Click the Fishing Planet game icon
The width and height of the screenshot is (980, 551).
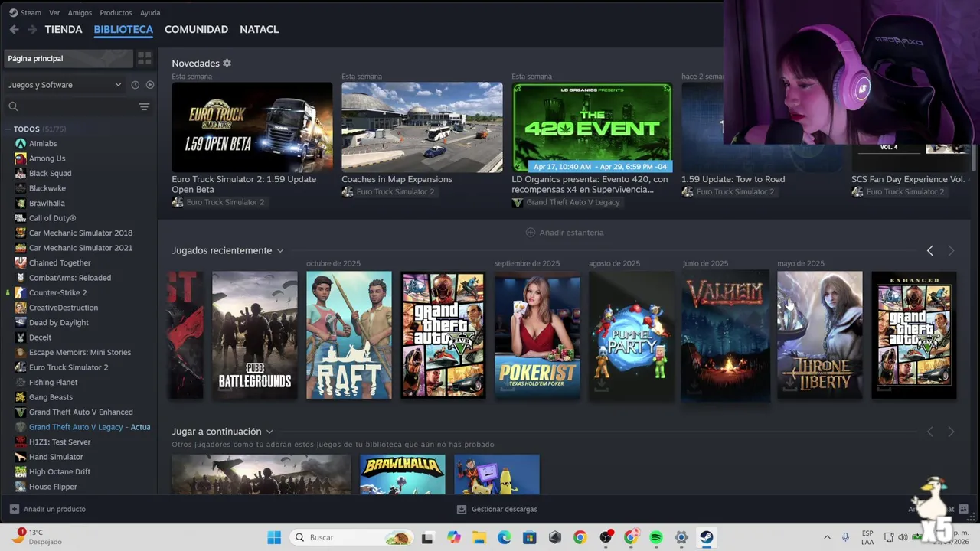click(21, 383)
